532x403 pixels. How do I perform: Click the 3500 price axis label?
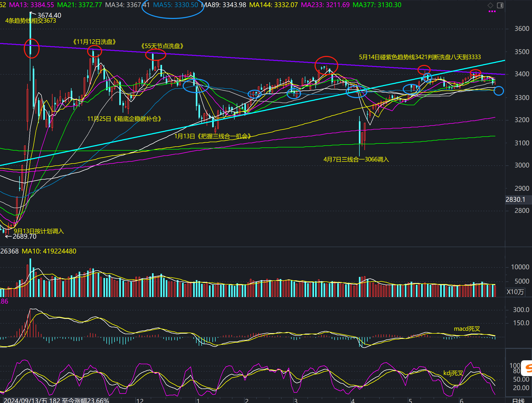pos(522,52)
